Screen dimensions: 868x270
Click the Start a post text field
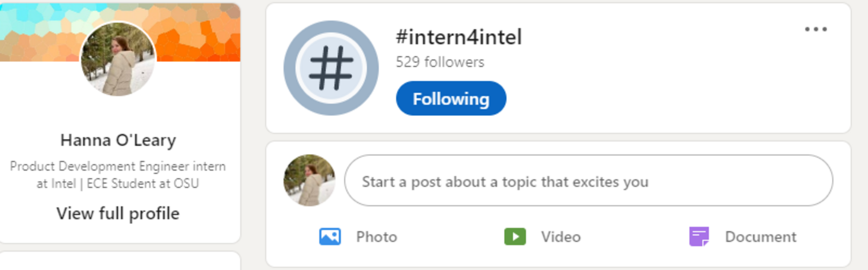click(x=588, y=181)
